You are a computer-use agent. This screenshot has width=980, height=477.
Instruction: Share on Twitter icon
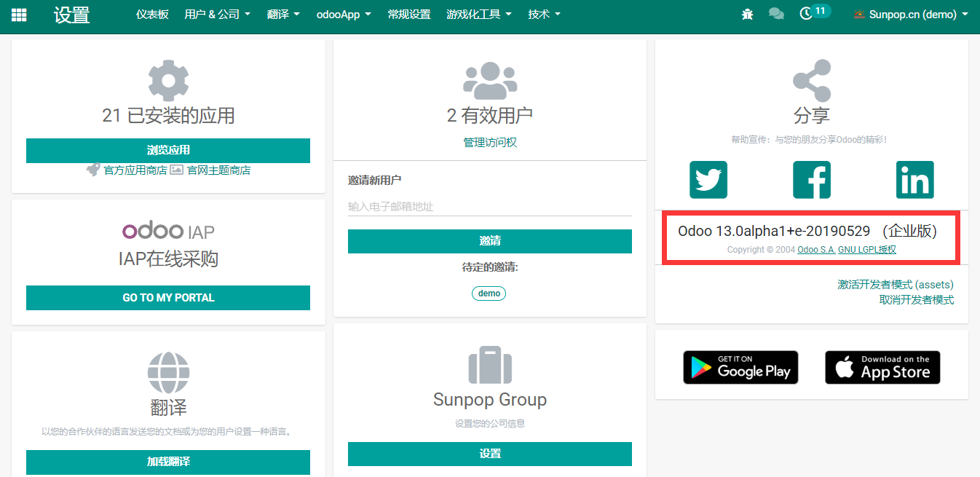click(708, 179)
